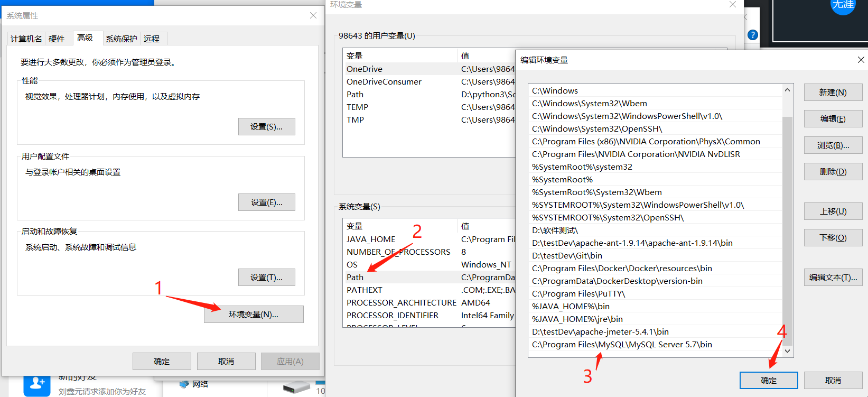Image resolution: width=868 pixels, height=397 pixels.
Task: Select Docker\resources\bin path entry
Action: pyautogui.click(x=655, y=269)
